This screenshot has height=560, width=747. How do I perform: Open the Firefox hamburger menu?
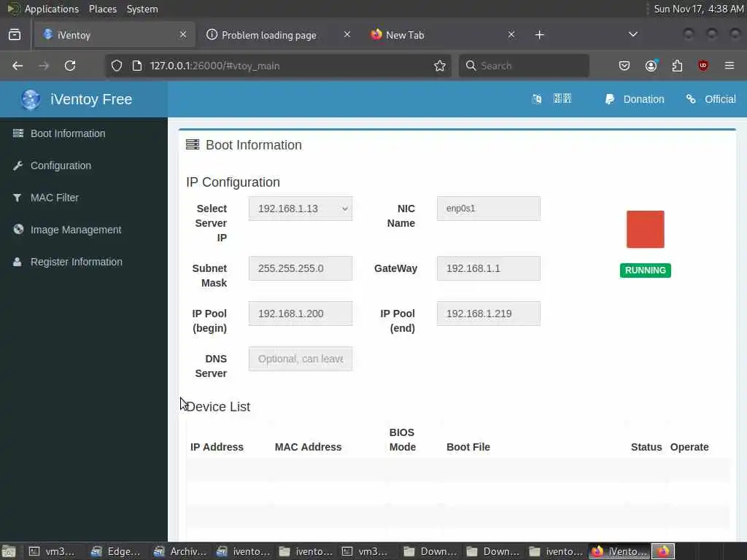[729, 66]
